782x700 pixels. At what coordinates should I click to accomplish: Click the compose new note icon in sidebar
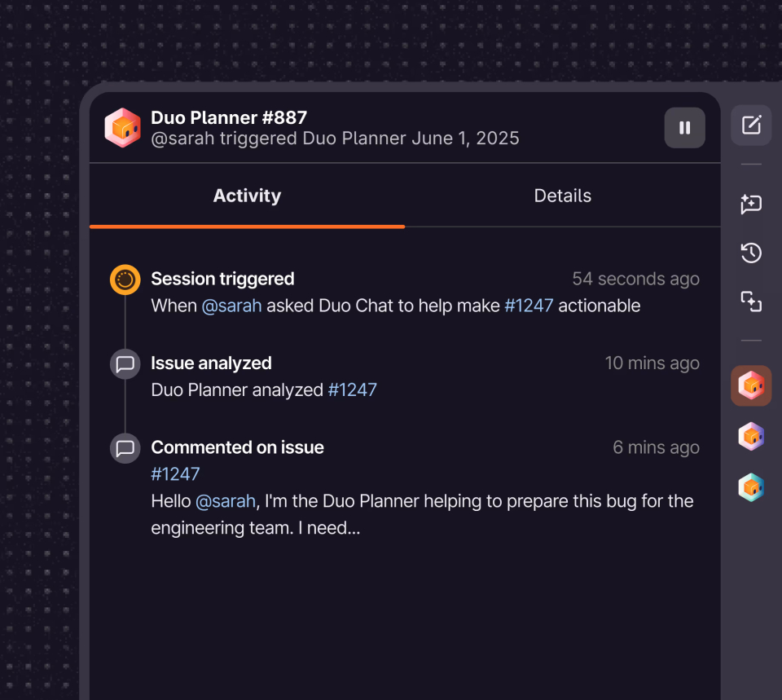coord(751,125)
